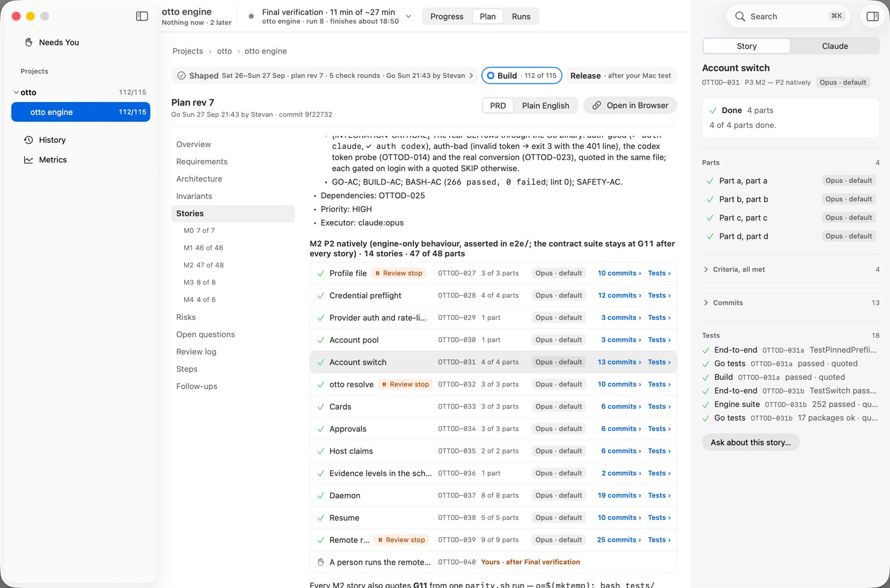Click the Search field
This screenshot has height=588, width=890.
point(788,17)
